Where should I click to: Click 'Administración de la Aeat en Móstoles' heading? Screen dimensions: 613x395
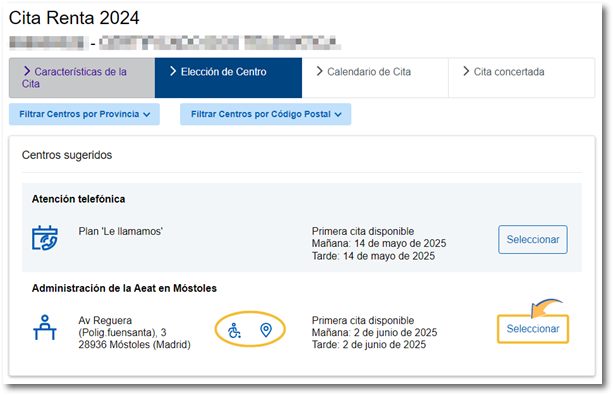tap(124, 288)
